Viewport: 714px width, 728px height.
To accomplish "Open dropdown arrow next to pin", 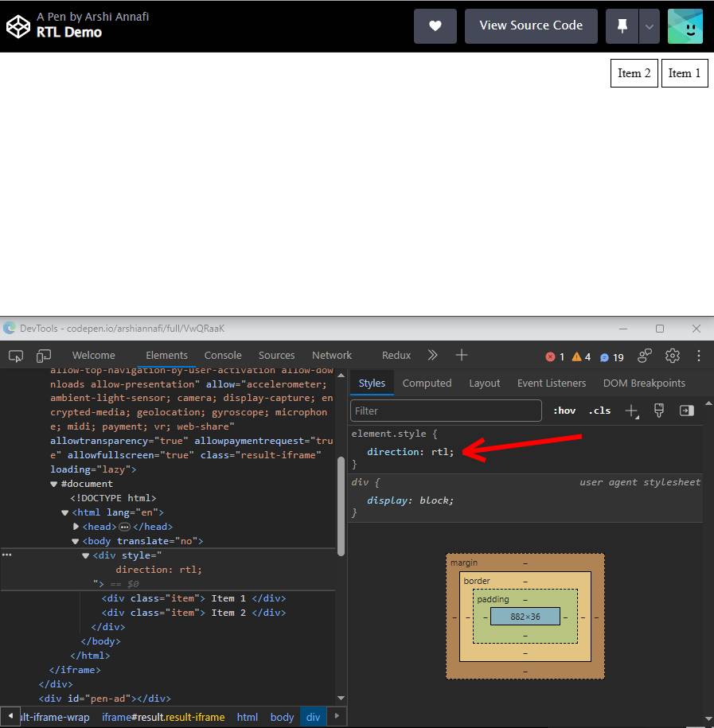I will click(x=650, y=26).
